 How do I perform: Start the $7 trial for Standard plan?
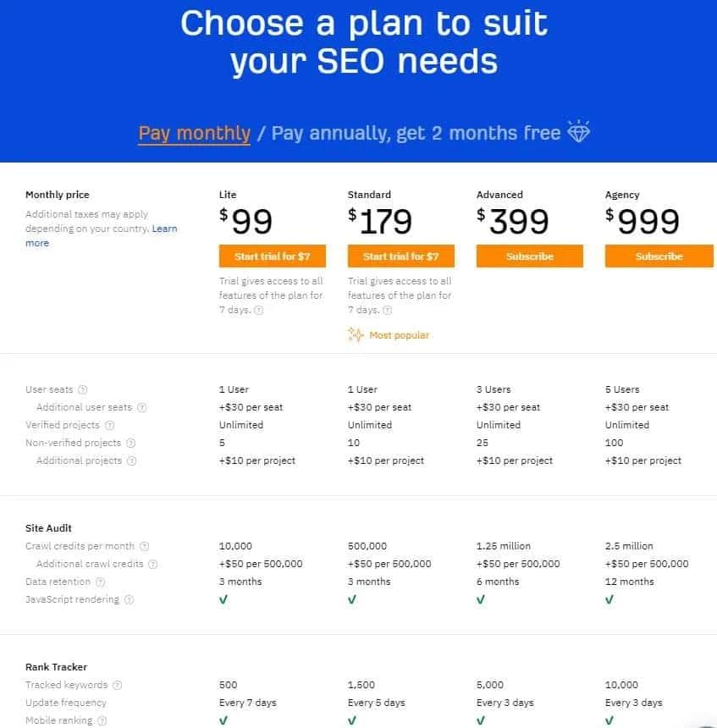tap(400, 256)
